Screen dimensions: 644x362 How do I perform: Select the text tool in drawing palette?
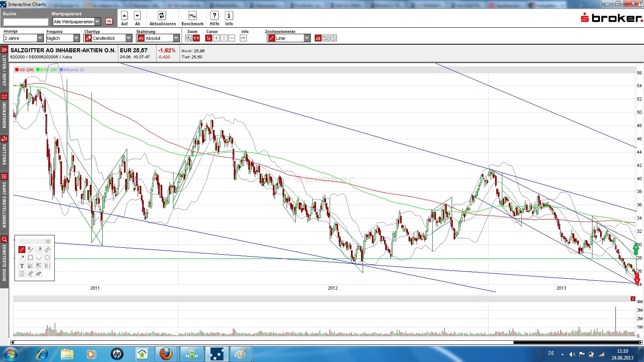[x=22, y=266]
